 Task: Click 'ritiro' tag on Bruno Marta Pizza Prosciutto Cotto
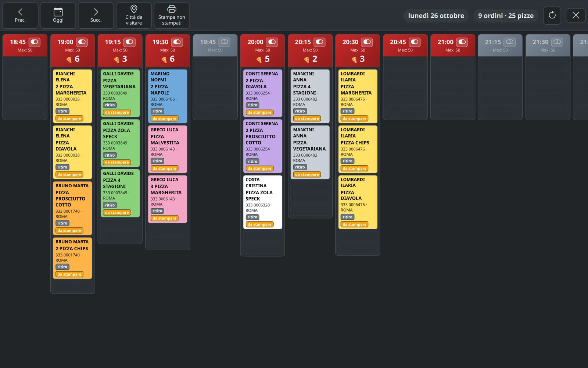(x=62, y=223)
